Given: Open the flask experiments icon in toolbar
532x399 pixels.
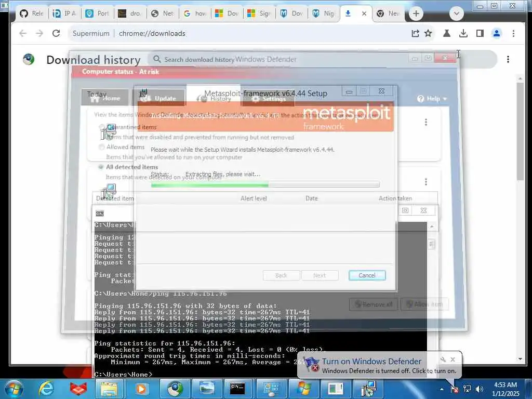Looking at the screenshot, I should click(x=447, y=33).
